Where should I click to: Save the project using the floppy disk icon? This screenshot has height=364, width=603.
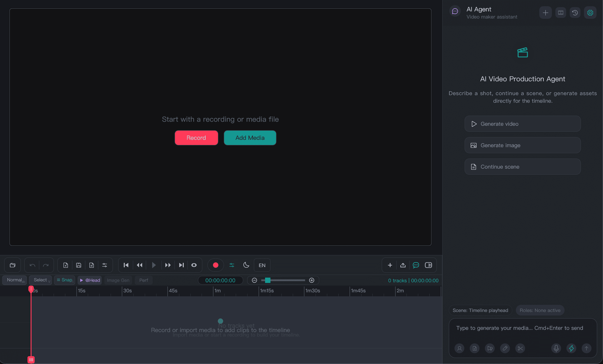pyautogui.click(x=78, y=265)
